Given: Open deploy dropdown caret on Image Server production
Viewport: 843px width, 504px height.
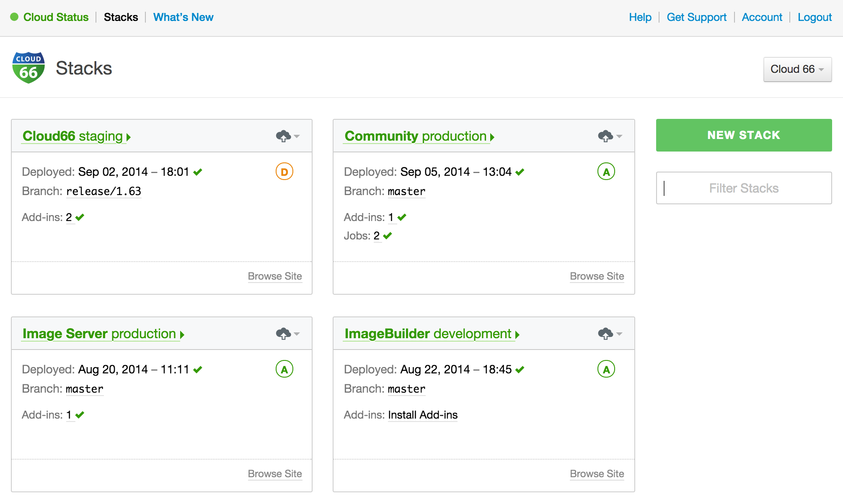Looking at the screenshot, I should point(297,334).
